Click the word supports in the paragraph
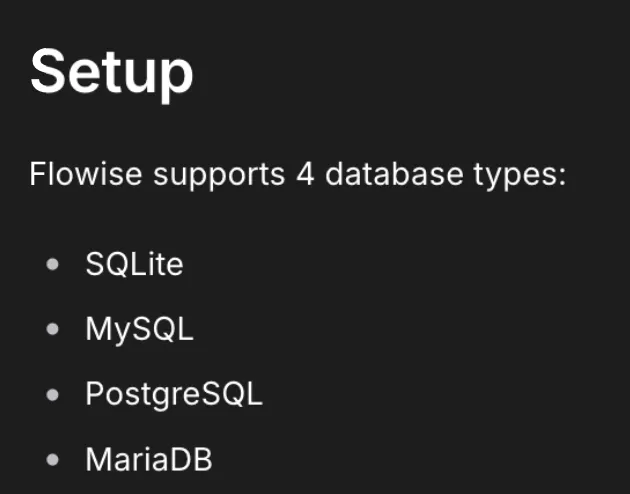Viewport: 630px width, 494px height. [218, 174]
